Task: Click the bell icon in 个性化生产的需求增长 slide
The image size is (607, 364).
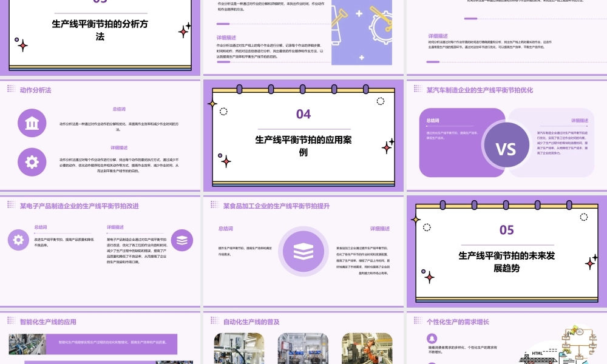Action: tap(432, 339)
